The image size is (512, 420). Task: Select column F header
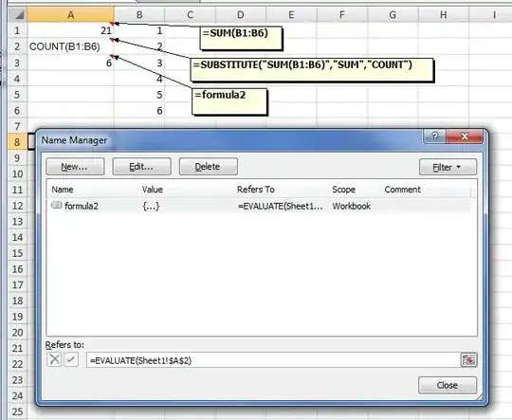(342, 15)
